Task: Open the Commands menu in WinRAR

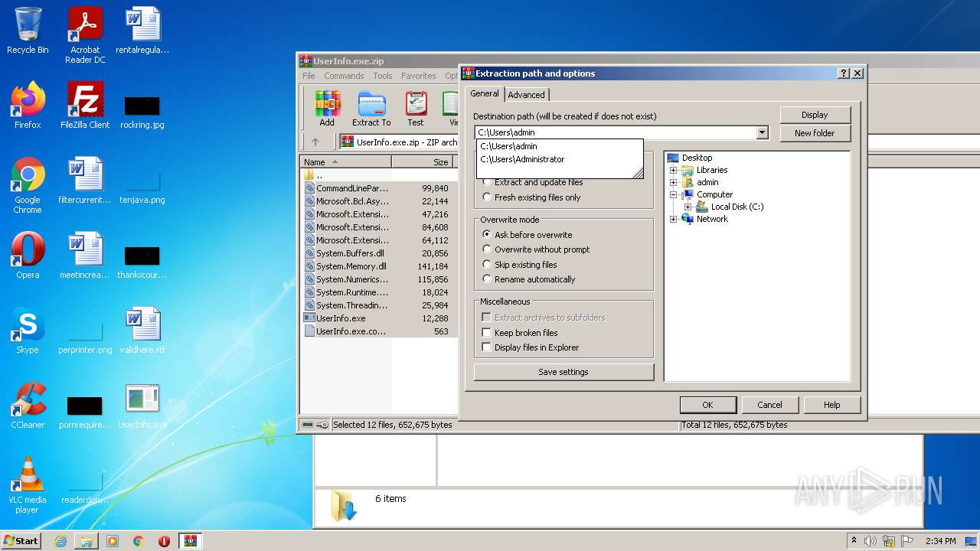Action: coord(344,76)
